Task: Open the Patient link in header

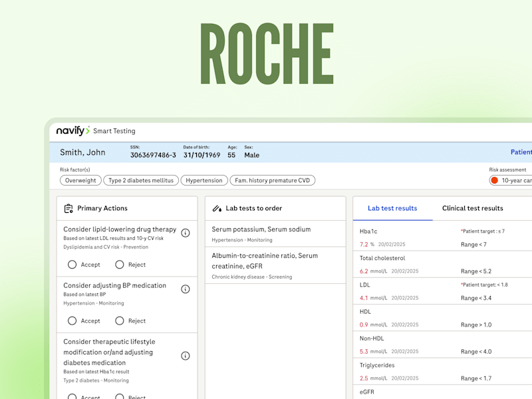Action: coord(521,152)
